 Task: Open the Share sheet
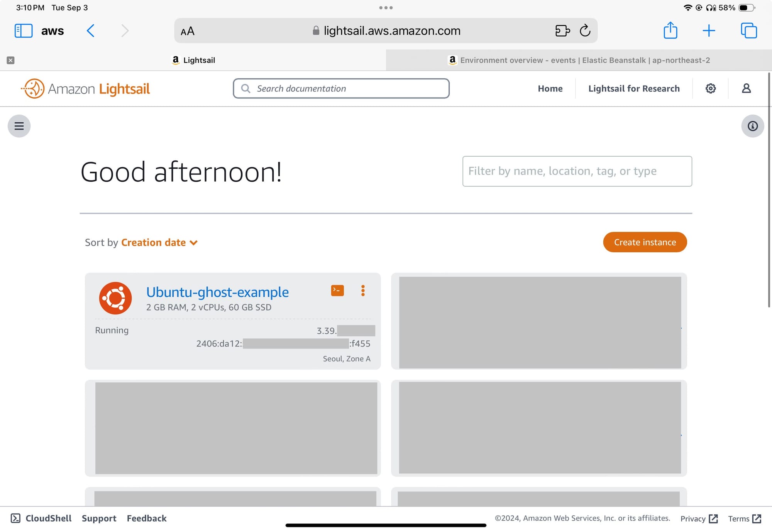coord(670,30)
